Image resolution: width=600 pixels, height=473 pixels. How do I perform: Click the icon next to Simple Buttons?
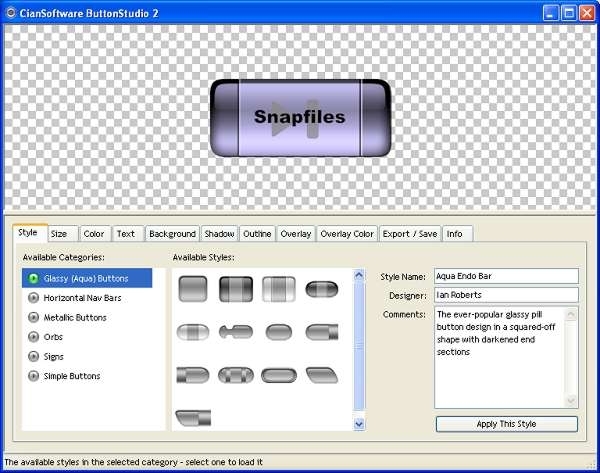pyautogui.click(x=33, y=376)
